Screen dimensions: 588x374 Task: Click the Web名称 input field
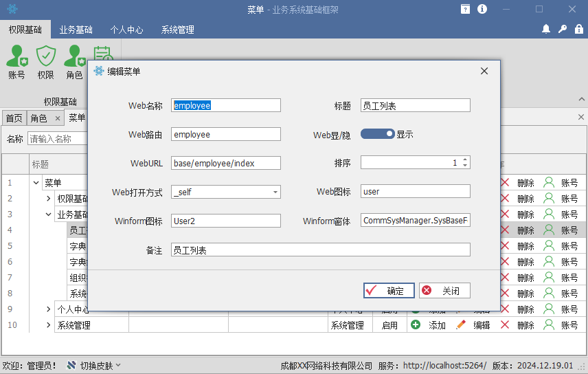pyautogui.click(x=226, y=105)
